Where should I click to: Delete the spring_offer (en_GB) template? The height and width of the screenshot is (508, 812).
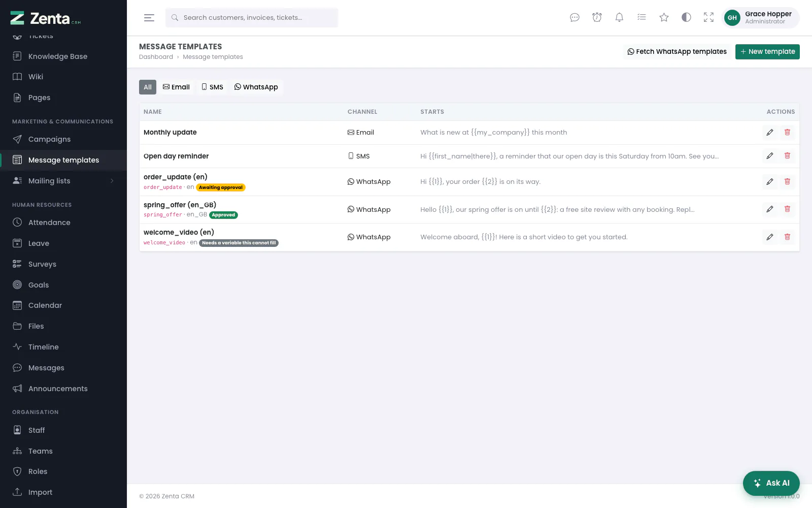point(787,209)
